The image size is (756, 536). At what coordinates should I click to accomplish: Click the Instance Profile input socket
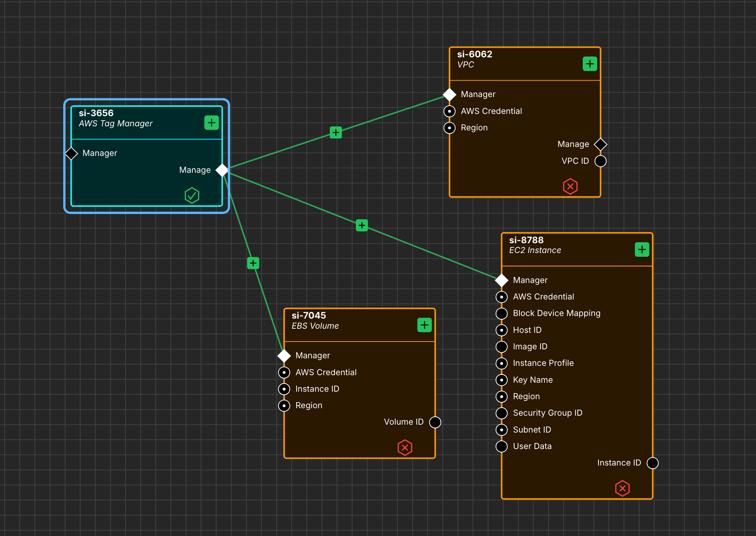[x=502, y=363]
